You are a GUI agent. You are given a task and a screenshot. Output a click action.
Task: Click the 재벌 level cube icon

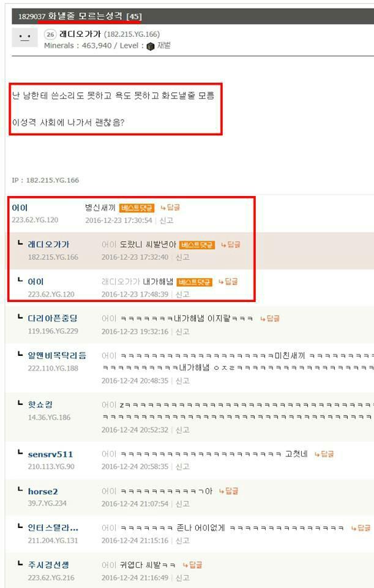pos(151,47)
